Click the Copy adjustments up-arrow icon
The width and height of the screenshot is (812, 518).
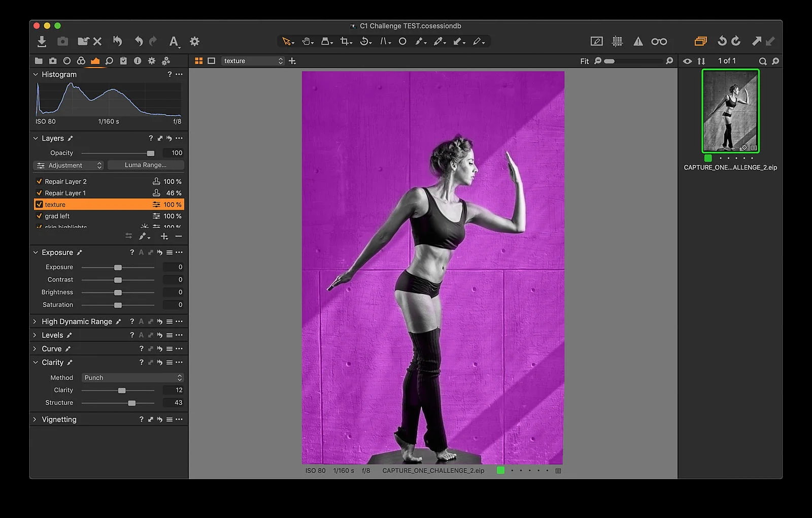tap(757, 42)
